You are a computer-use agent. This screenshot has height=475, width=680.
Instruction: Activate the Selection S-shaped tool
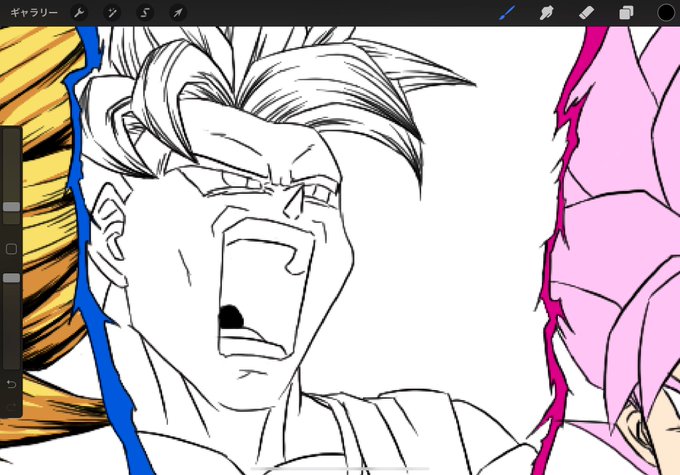(x=145, y=13)
